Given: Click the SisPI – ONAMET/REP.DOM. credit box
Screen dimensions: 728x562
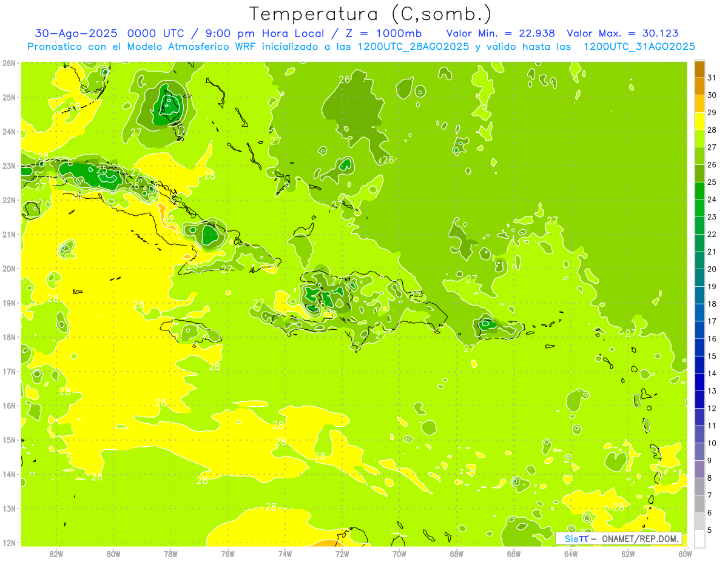Looking at the screenshot, I should [x=619, y=538].
